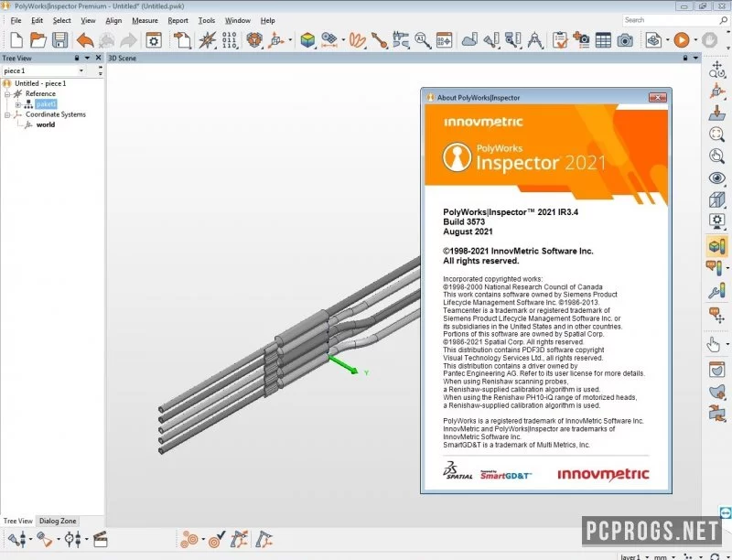Click the wireframe cube icon on right toolbar
The width and height of the screenshot is (732, 560).
pyautogui.click(x=716, y=199)
